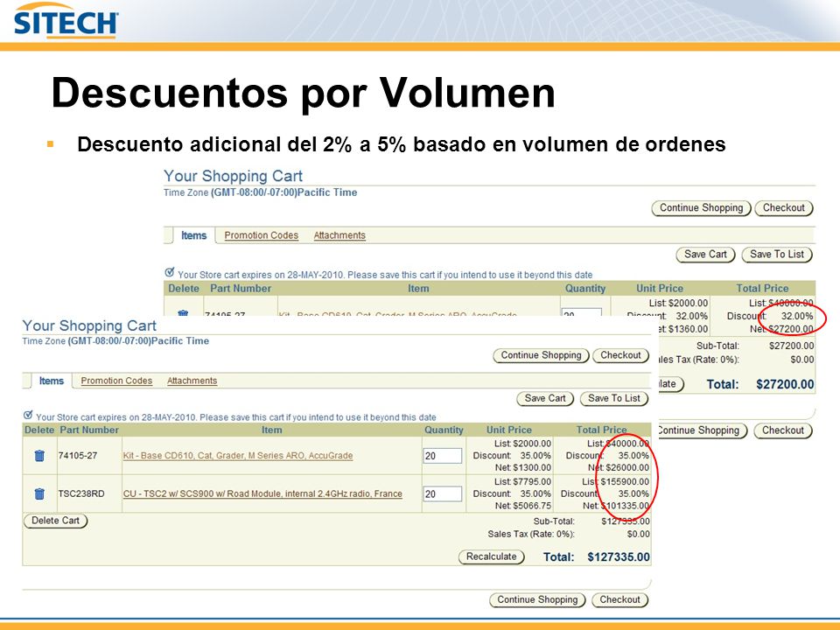Click Part Number column header in front cart

[89, 430]
